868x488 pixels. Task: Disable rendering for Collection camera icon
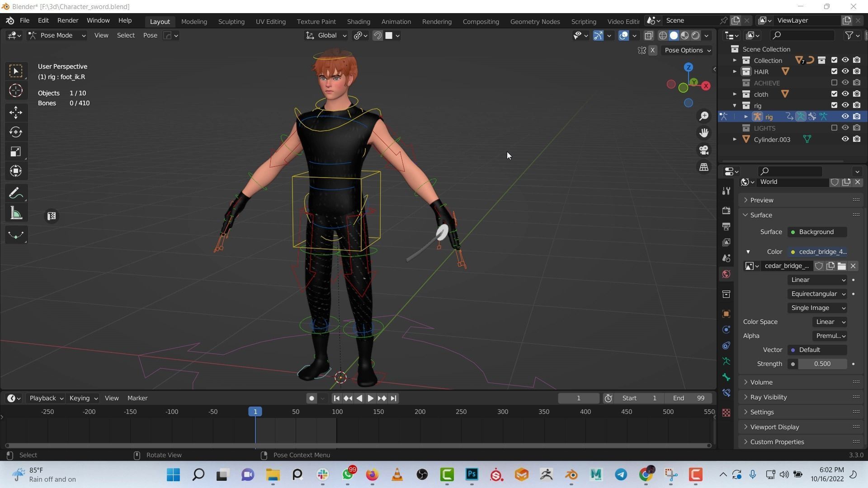[857, 60]
